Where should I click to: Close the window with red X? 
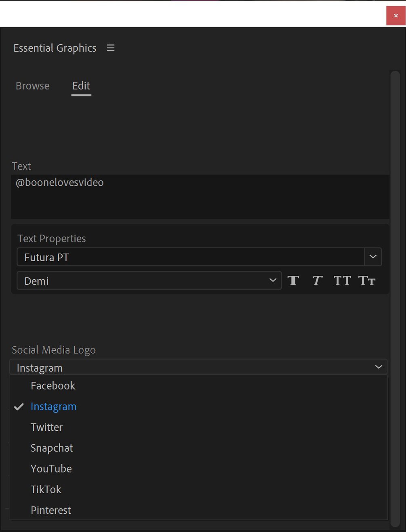(395, 16)
